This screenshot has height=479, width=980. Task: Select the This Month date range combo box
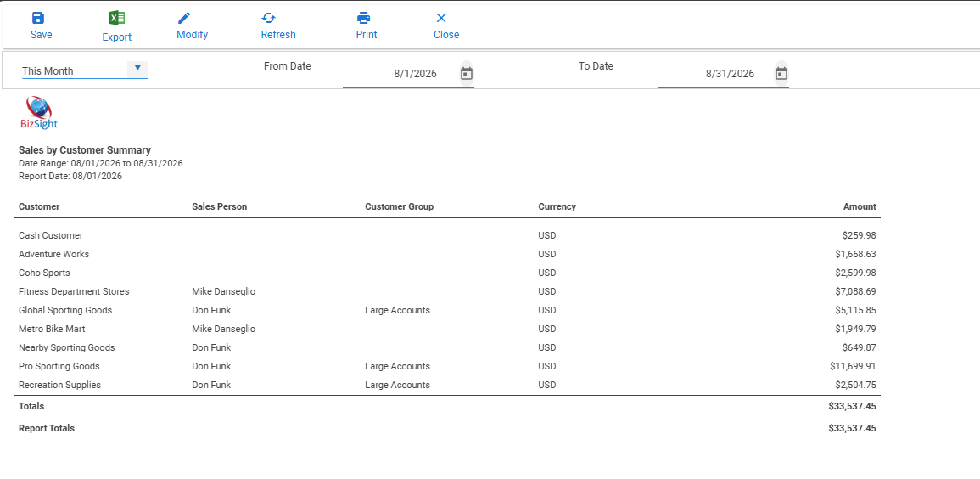coord(85,70)
